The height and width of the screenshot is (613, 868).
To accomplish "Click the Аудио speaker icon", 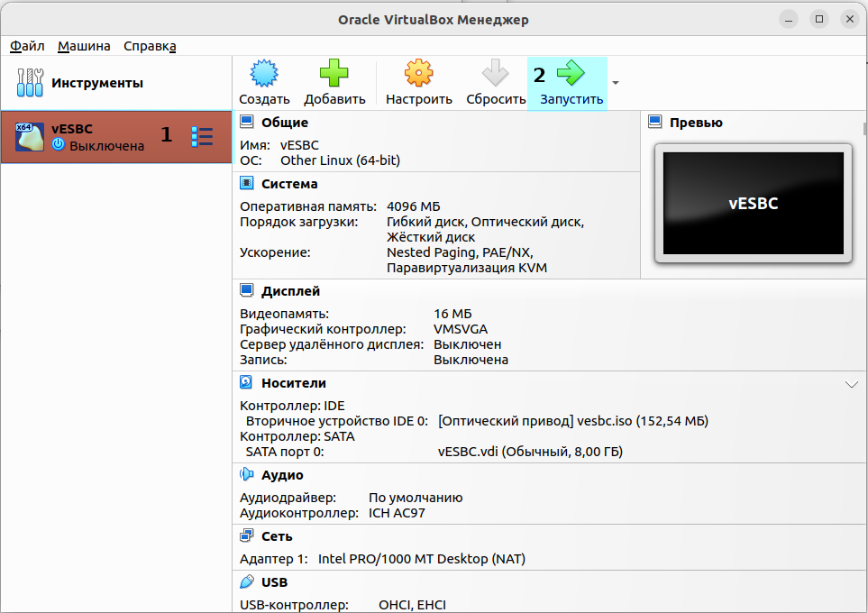I will pyautogui.click(x=246, y=474).
